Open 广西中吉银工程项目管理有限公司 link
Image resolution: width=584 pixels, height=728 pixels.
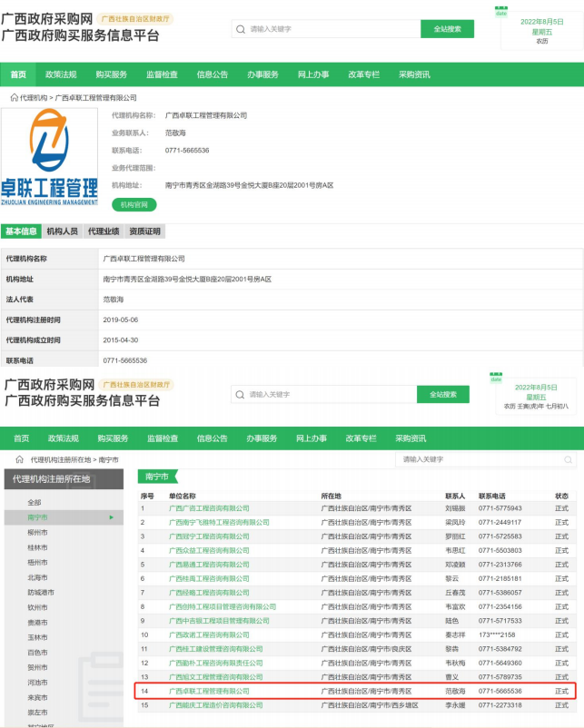(219, 621)
